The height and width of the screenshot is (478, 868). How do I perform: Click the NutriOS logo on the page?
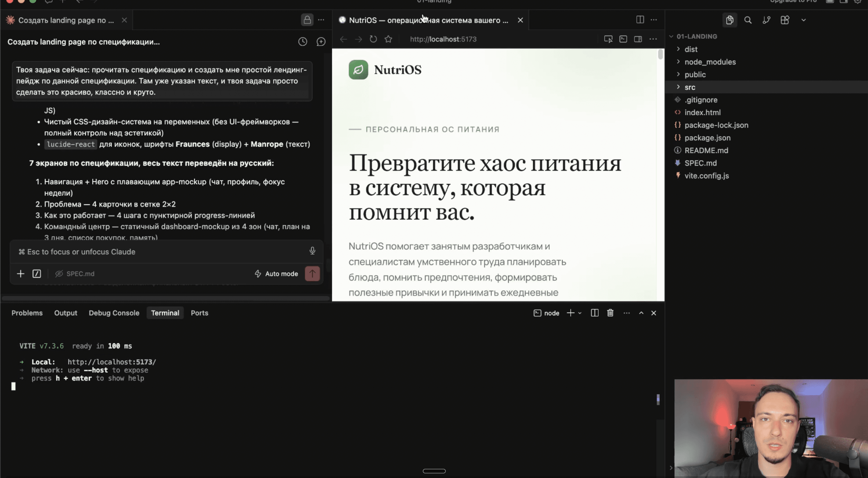[385, 70]
